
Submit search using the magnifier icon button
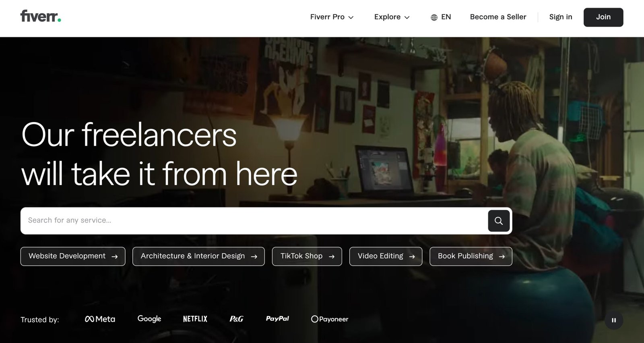click(499, 221)
